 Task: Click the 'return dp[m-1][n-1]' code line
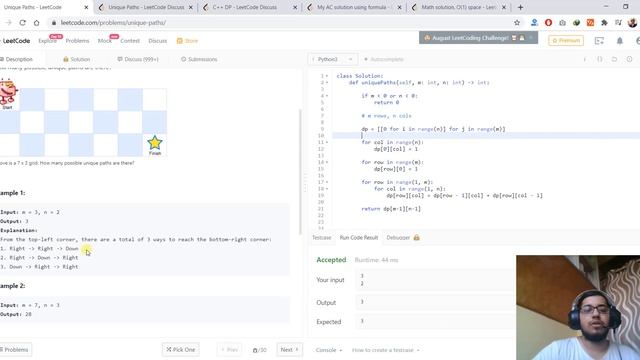click(391, 209)
